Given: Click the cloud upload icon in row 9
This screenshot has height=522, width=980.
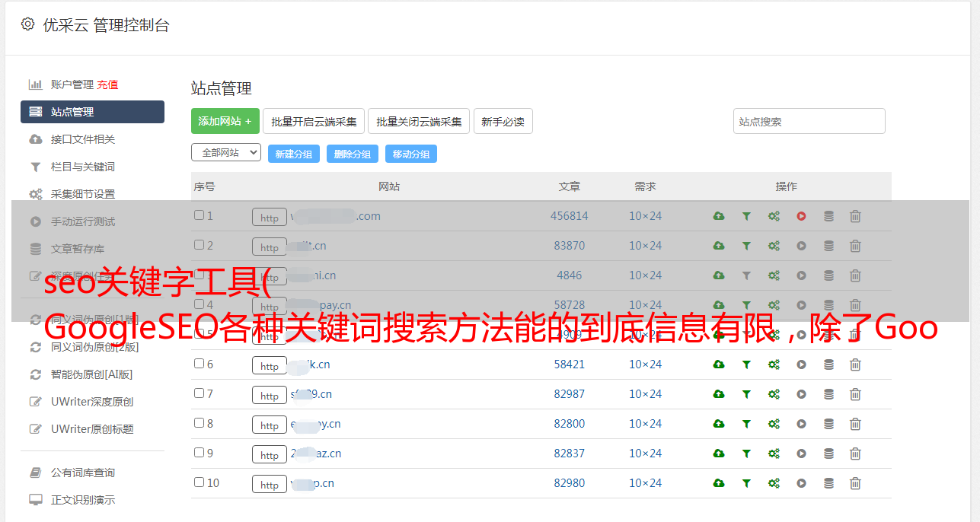Looking at the screenshot, I should click(x=719, y=454).
